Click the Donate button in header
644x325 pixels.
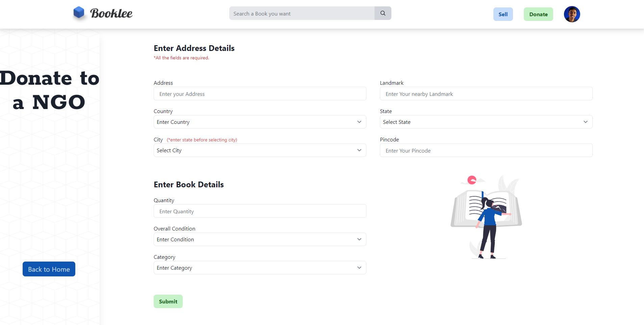tap(538, 14)
